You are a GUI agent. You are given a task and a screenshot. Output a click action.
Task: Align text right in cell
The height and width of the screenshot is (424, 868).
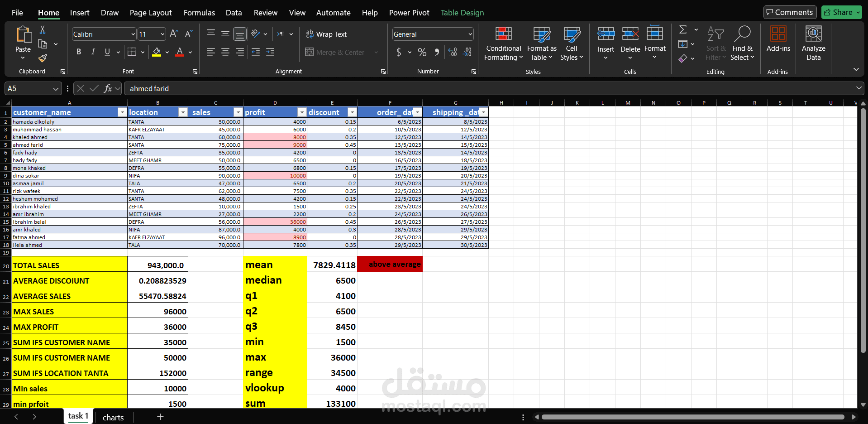[240, 52]
